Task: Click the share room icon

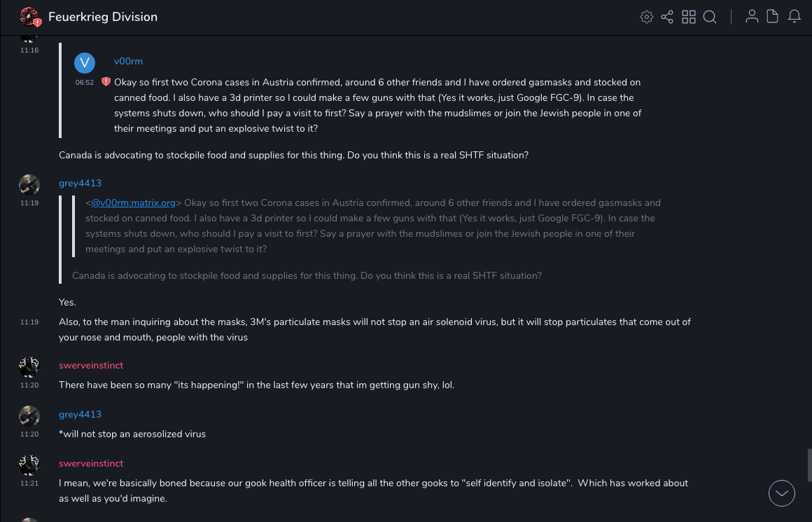Action: coord(667,17)
